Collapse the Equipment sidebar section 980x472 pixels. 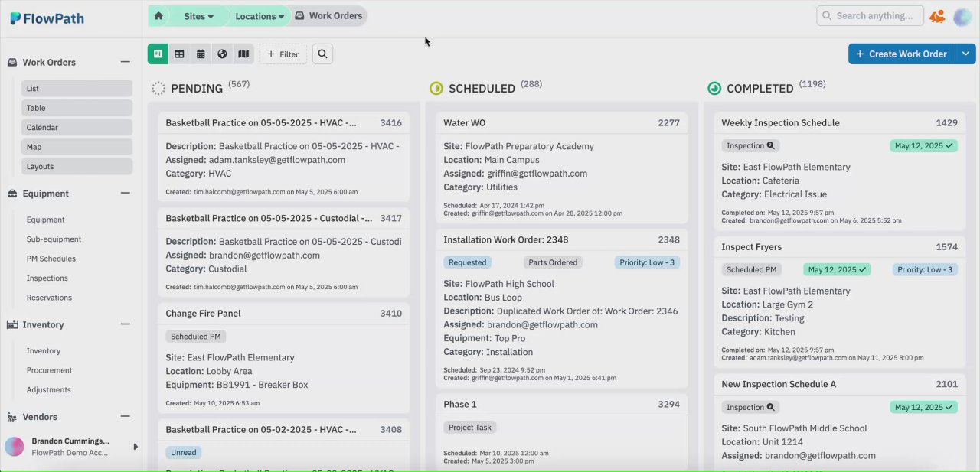pyautogui.click(x=126, y=194)
